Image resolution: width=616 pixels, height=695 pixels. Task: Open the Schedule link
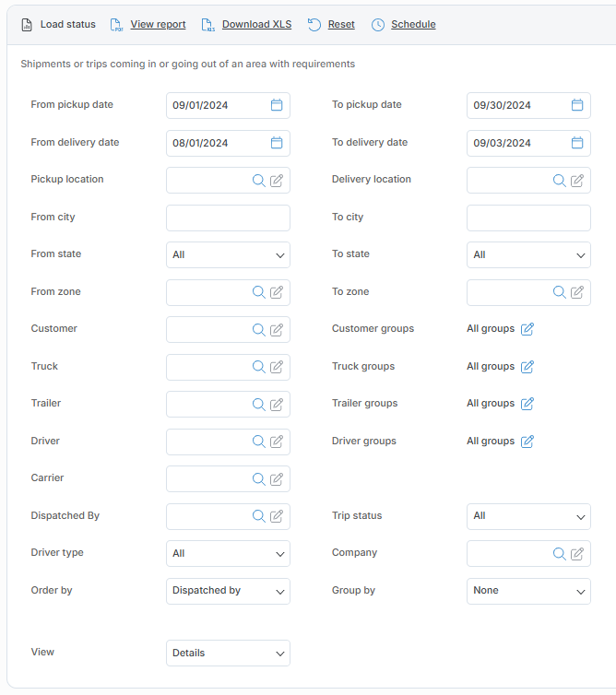coord(413,24)
